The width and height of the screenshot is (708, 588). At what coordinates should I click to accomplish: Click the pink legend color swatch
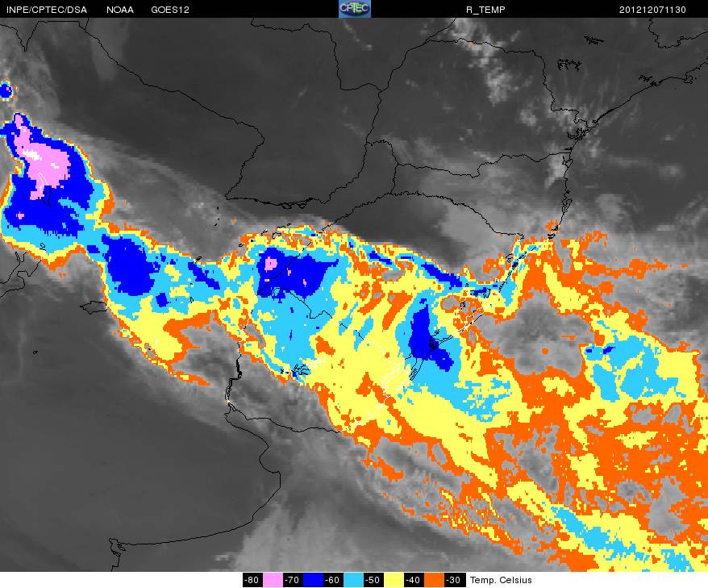[273, 580]
